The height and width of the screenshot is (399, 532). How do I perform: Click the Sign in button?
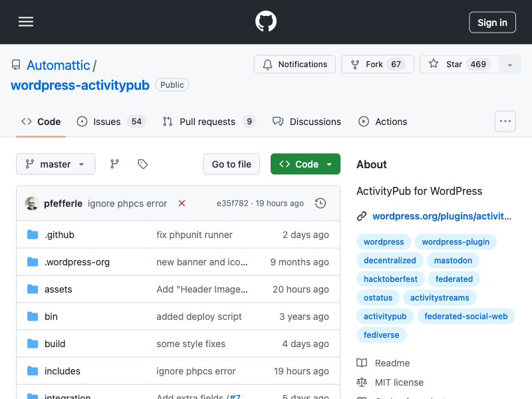click(x=492, y=23)
